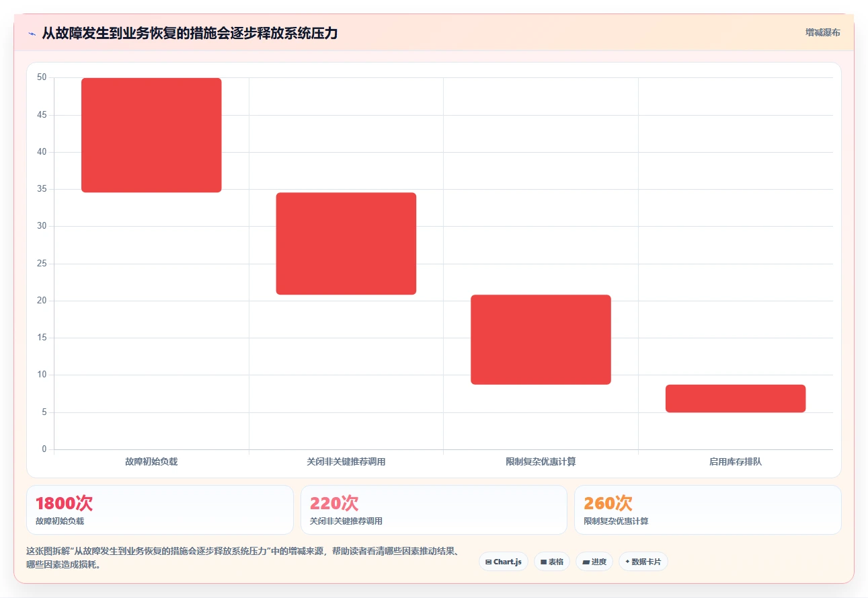This screenshot has width=868, height=598.
Task: Open the 220次 关闭非关键推荐调用 data card
Action: [434, 510]
